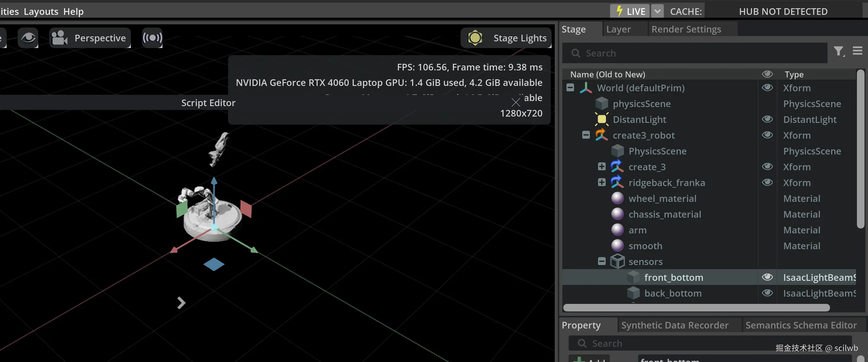Viewport: 868px width, 362px height.
Task: Click the render streaming waves icon
Action: 152,38
